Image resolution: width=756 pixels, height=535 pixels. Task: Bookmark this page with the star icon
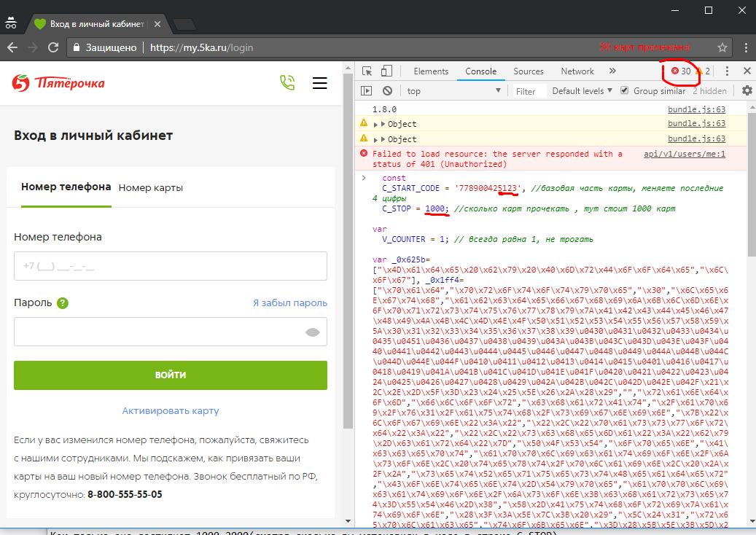pos(722,47)
